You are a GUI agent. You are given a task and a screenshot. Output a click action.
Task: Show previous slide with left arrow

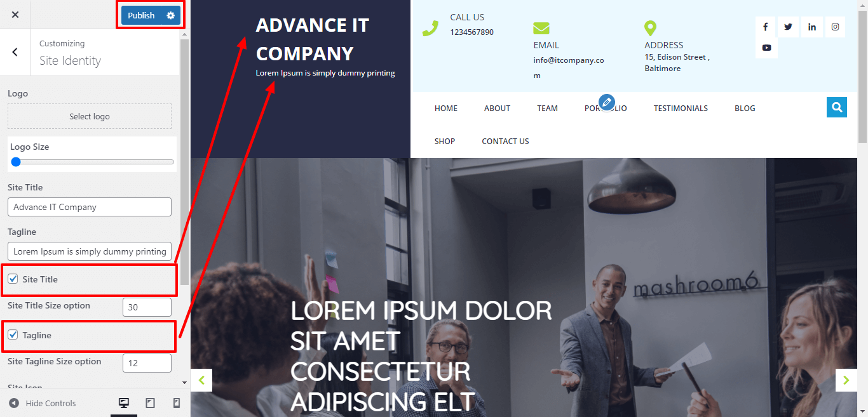(x=201, y=380)
